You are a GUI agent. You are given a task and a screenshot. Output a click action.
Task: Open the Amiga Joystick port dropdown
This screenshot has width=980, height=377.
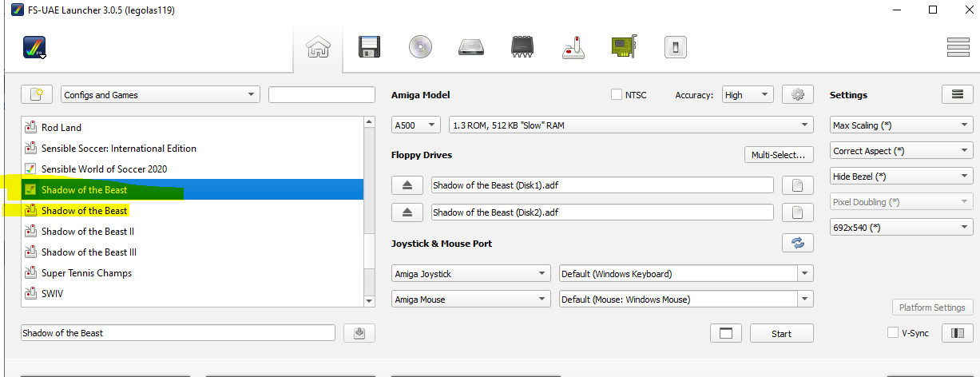pyautogui.click(x=471, y=274)
